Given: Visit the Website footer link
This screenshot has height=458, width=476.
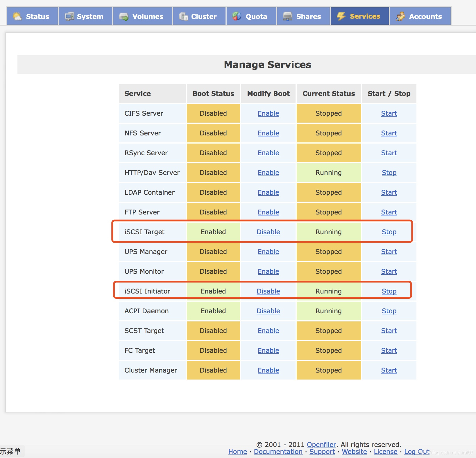Looking at the screenshot, I should tap(354, 452).
